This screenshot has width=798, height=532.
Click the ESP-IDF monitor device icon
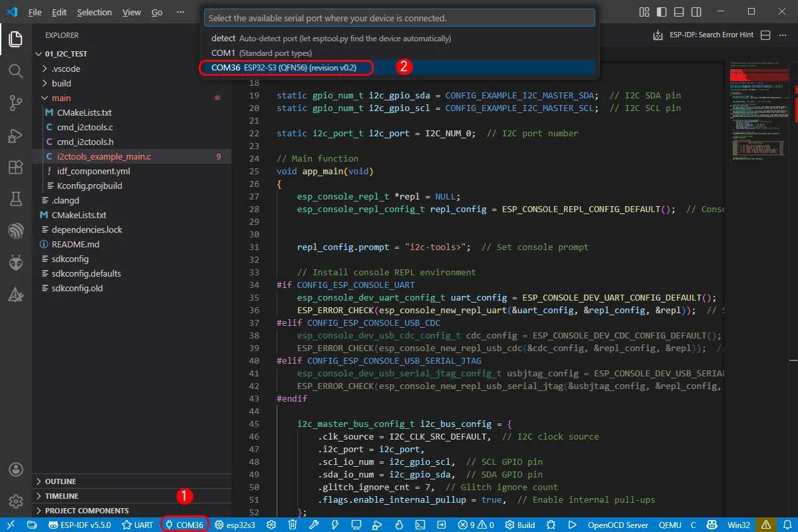(356, 525)
